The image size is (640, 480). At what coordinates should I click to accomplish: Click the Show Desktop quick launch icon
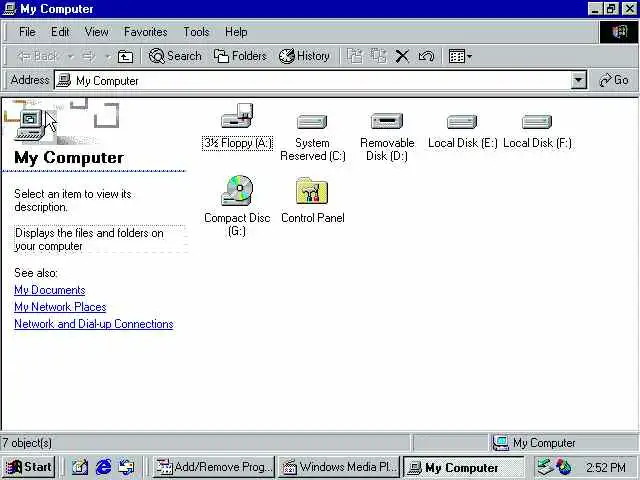click(x=80, y=467)
